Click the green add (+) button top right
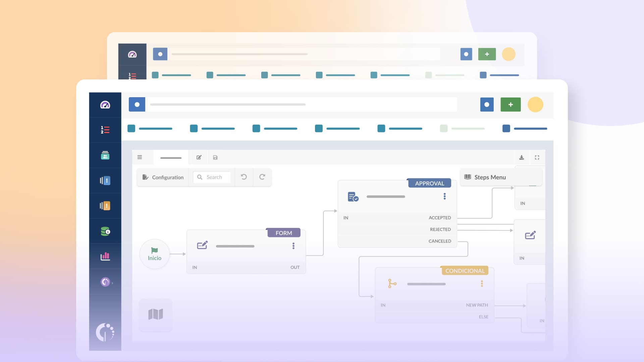Screen dimensions: 644x362 pyautogui.click(x=511, y=104)
